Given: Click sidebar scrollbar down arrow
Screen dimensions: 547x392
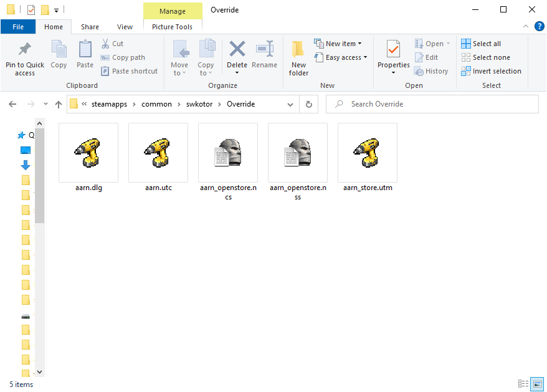Looking at the screenshot, I should point(39,372).
